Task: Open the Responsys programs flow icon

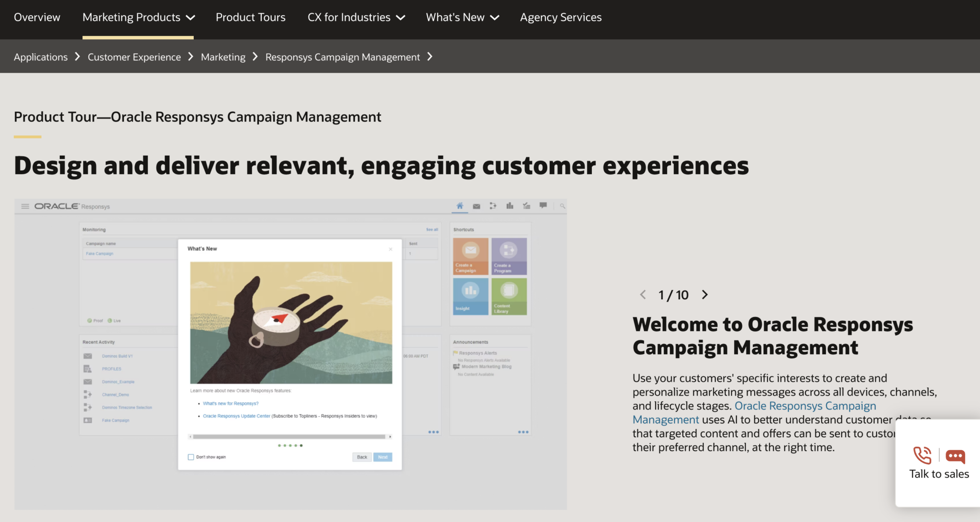Action: point(493,206)
